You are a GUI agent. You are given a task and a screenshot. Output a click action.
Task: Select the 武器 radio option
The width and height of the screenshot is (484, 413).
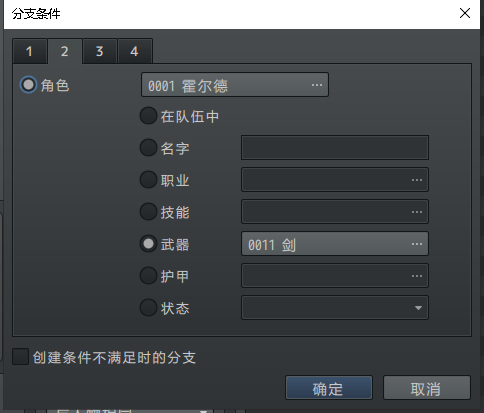pos(148,244)
